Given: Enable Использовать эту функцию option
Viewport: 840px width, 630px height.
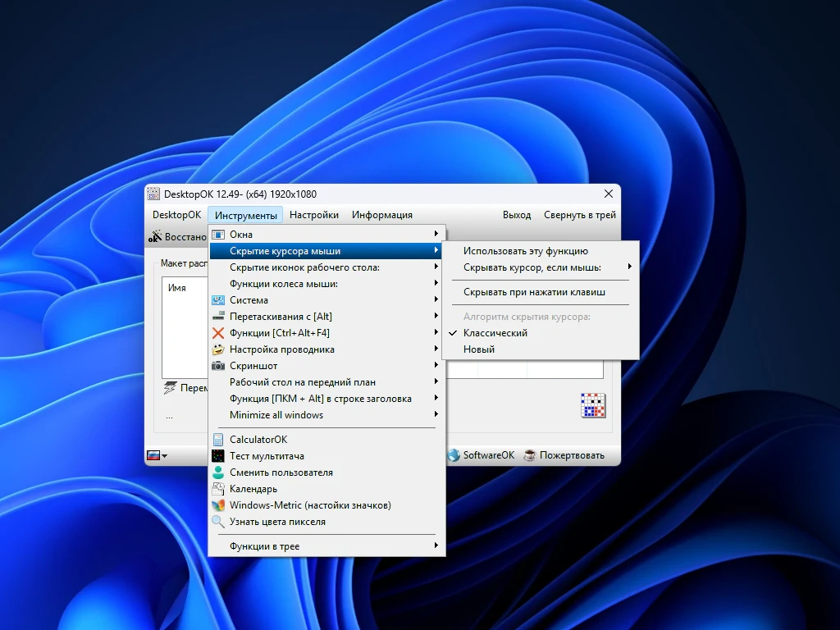Looking at the screenshot, I should (525, 251).
